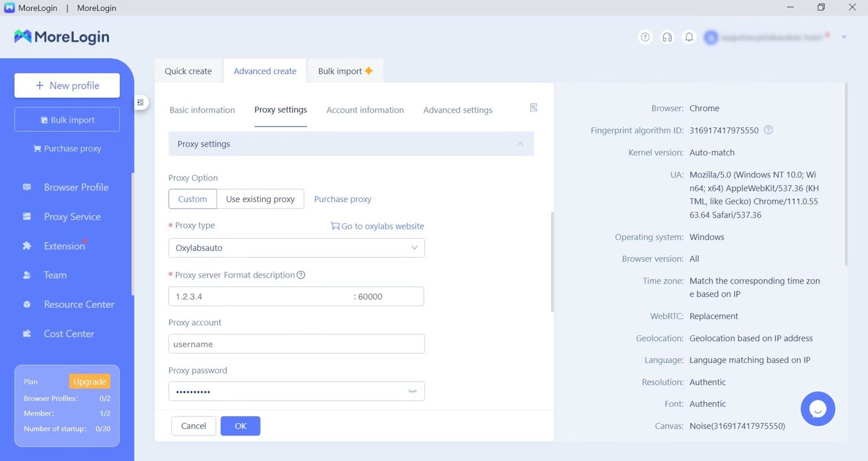Click the OK button
The height and width of the screenshot is (461, 868).
coord(240,426)
